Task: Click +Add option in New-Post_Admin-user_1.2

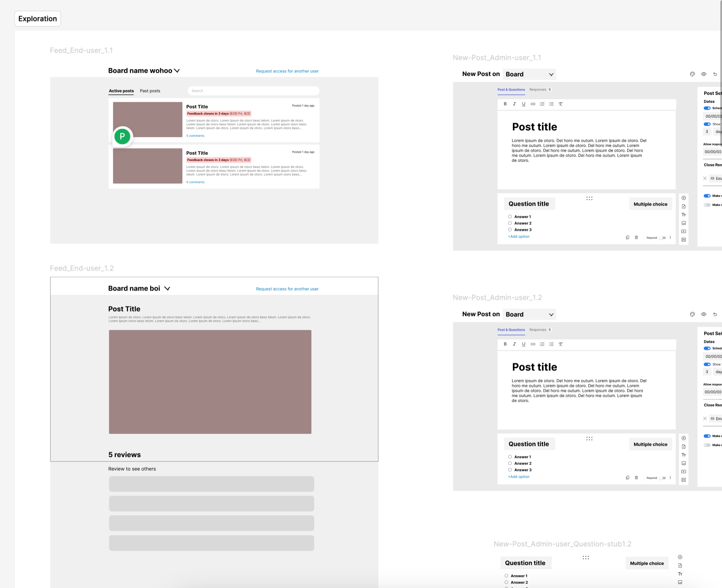Action: 519,477
